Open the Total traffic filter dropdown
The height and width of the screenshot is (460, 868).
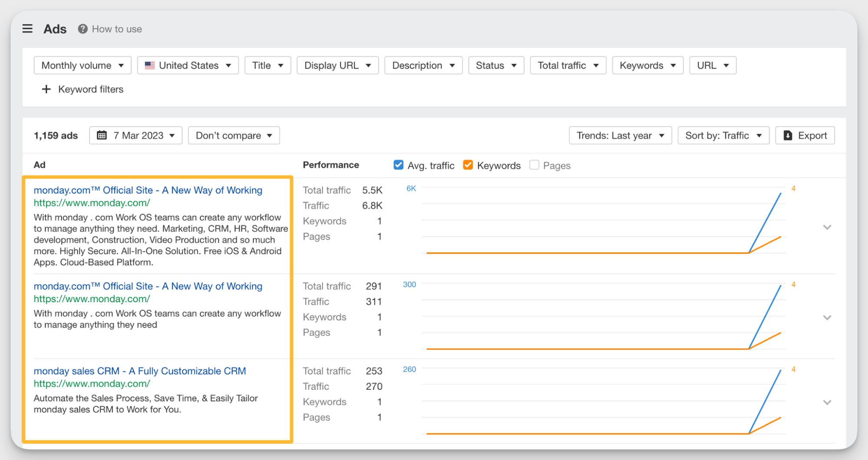tap(568, 65)
